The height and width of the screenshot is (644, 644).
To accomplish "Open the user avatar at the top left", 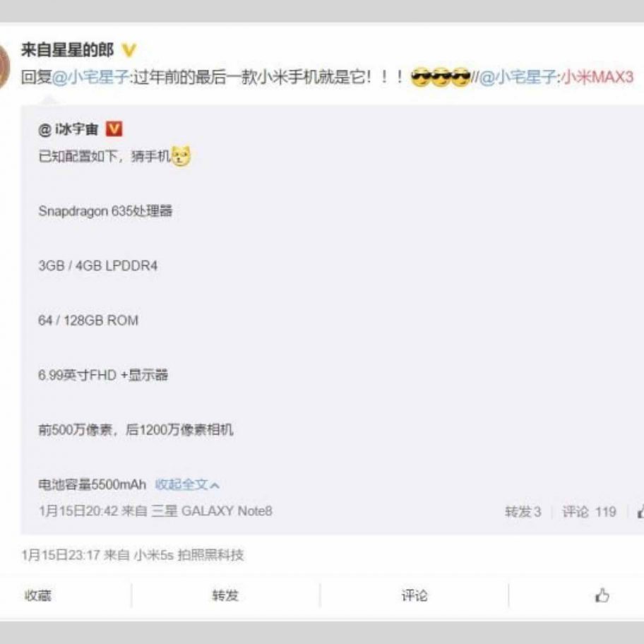I will [4, 66].
